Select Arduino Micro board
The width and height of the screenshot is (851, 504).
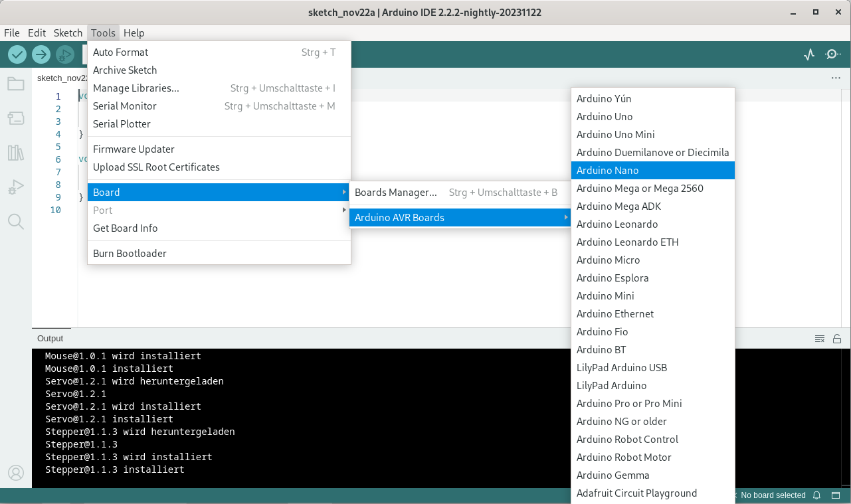click(x=653, y=260)
